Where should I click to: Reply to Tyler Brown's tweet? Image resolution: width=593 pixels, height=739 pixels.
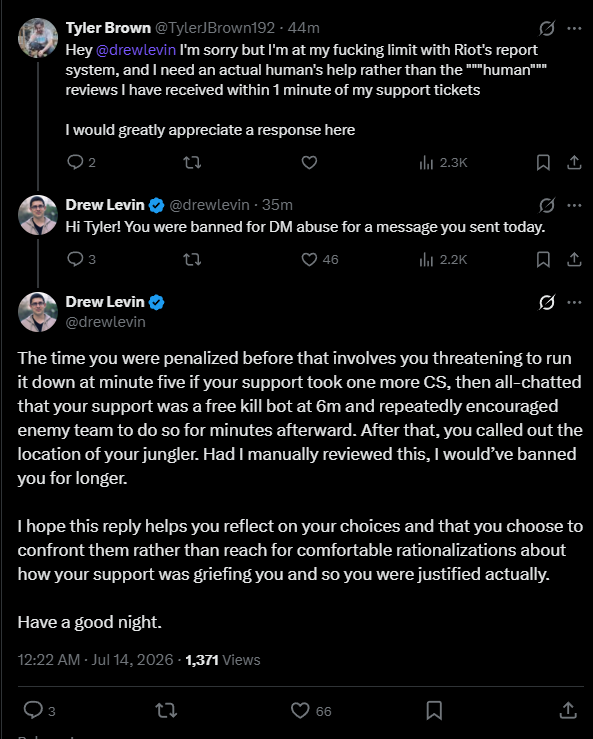click(x=75, y=163)
